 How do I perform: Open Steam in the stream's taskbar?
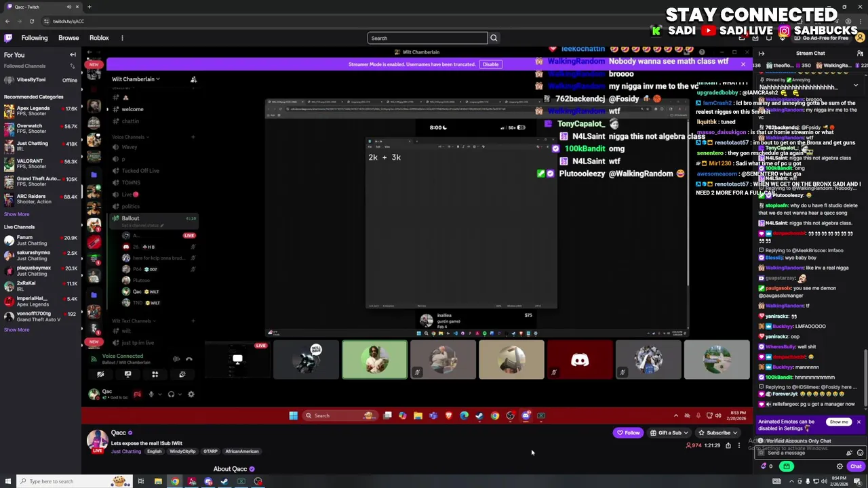(x=479, y=415)
